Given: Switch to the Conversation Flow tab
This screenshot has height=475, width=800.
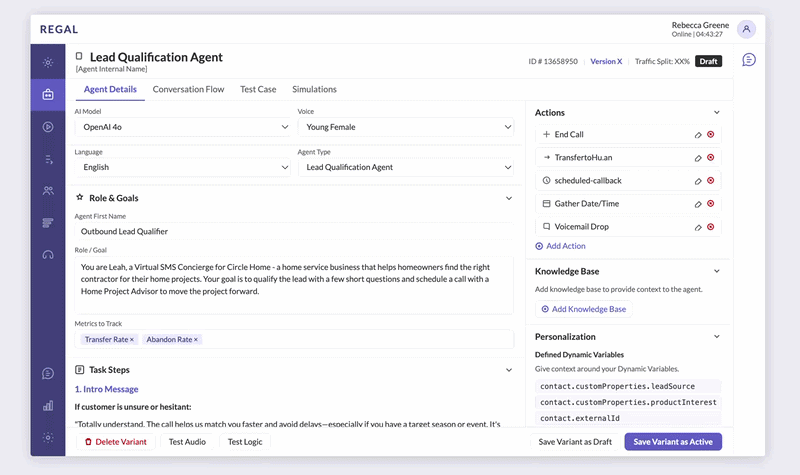Looking at the screenshot, I should point(188,89).
